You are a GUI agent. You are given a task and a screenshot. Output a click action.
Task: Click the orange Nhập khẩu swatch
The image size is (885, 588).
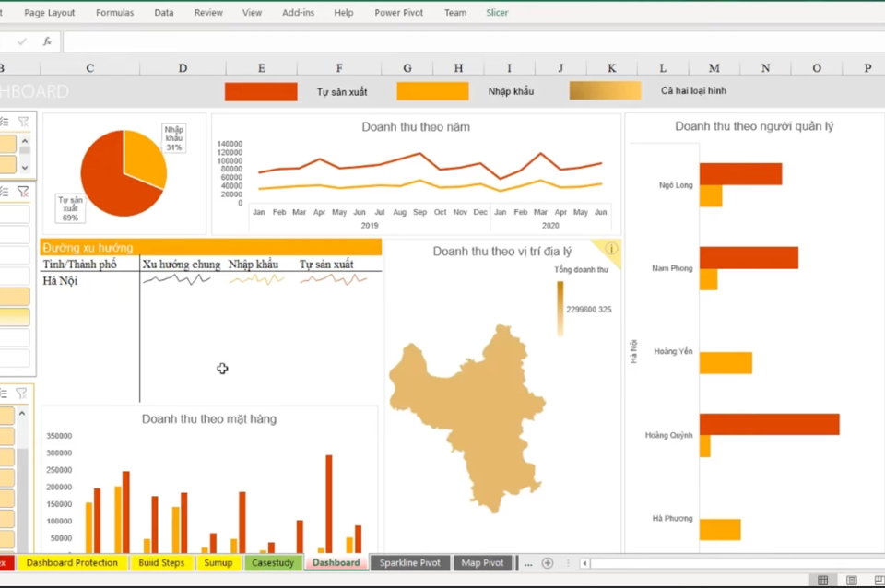pyautogui.click(x=432, y=91)
